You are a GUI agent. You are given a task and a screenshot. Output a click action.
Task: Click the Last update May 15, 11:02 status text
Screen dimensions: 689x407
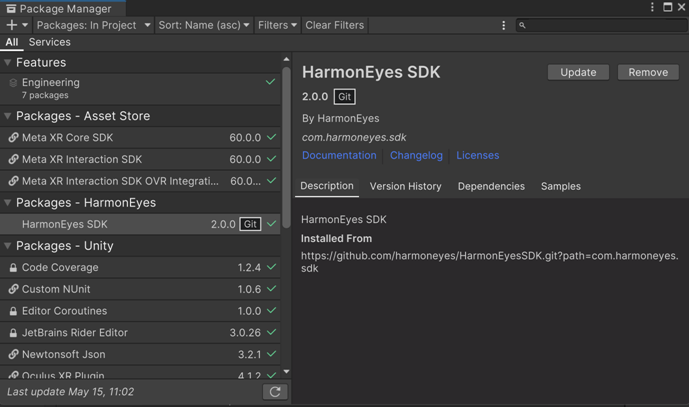pos(71,392)
